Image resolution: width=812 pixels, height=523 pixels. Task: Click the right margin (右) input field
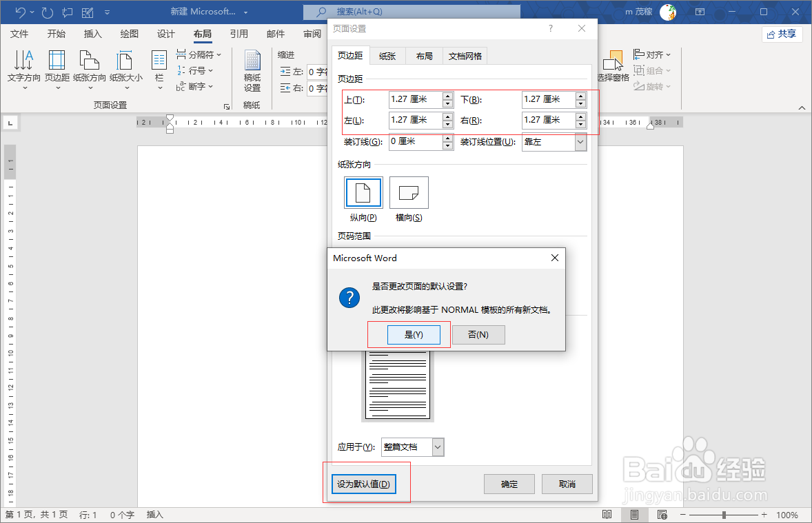(x=549, y=120)
